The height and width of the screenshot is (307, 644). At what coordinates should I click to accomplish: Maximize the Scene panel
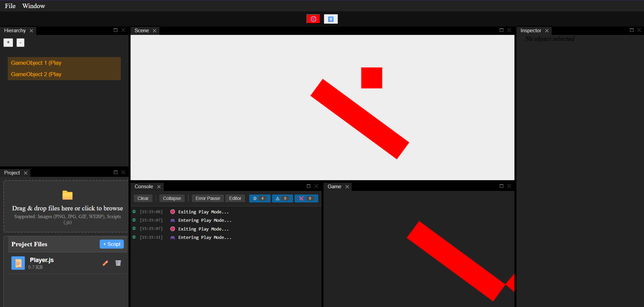coord(501,30)
